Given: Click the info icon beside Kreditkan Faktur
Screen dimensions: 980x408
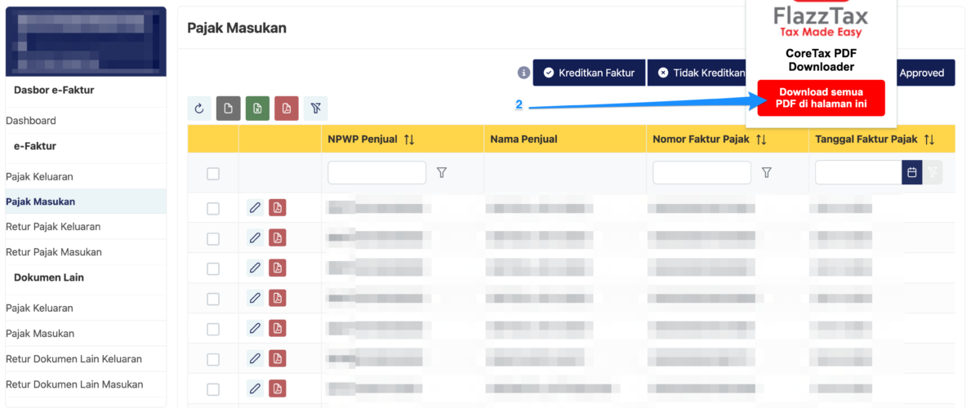Looking at the screenshot, I should (x=523, y=73).
